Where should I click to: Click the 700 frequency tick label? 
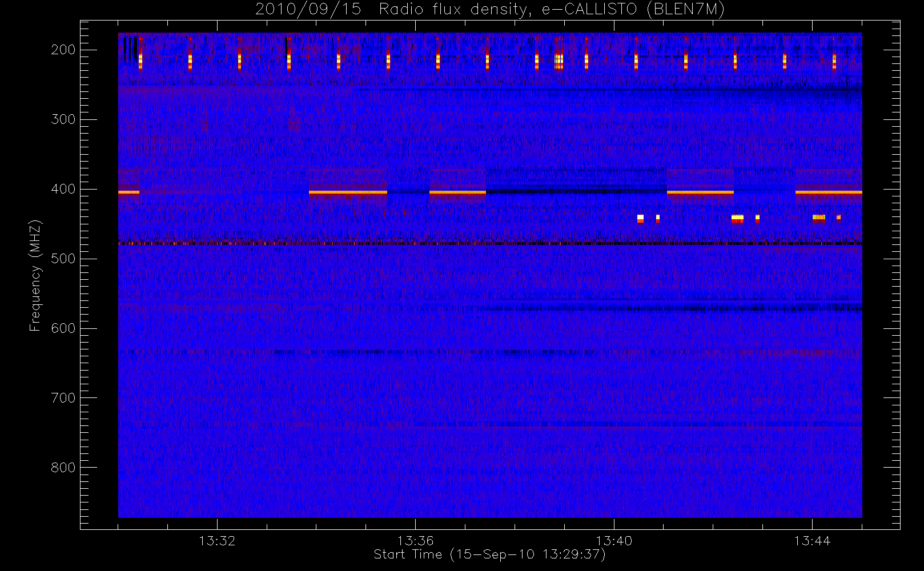[63, 398]
